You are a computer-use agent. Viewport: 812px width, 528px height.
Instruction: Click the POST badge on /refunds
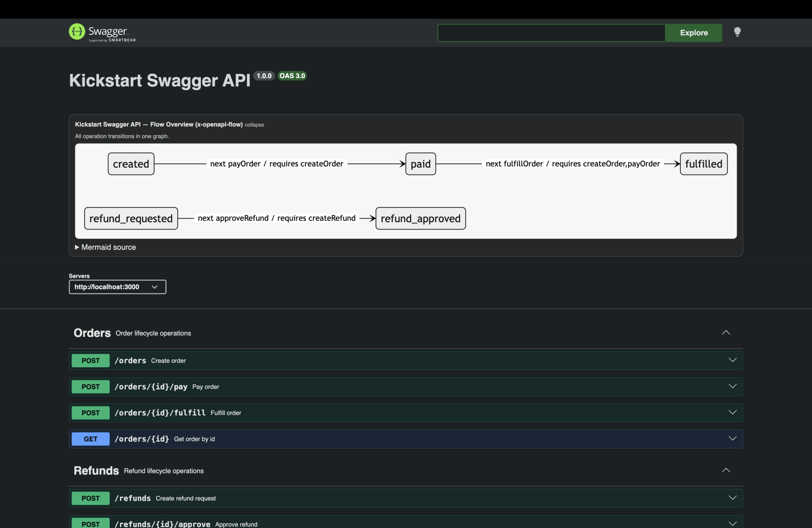pos(90,498)
